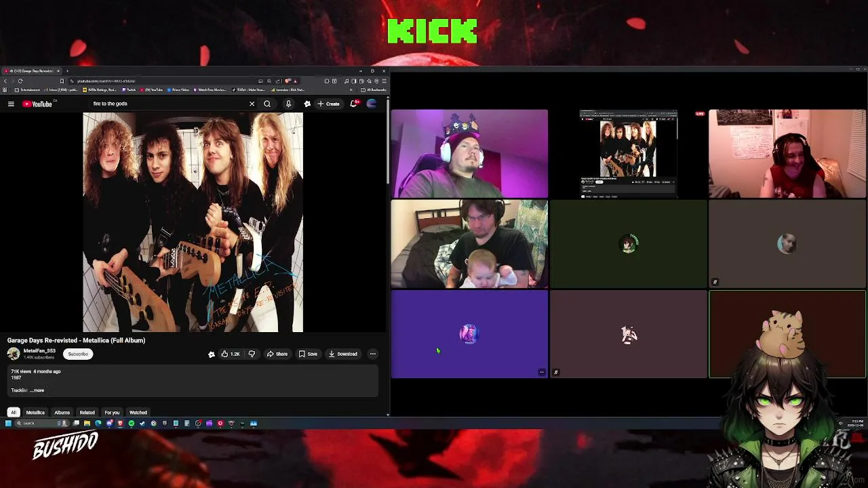Show hidden bookmarks with the chevron
The image size is (868, 488).
pyautogui.click(x=351, y=89)
